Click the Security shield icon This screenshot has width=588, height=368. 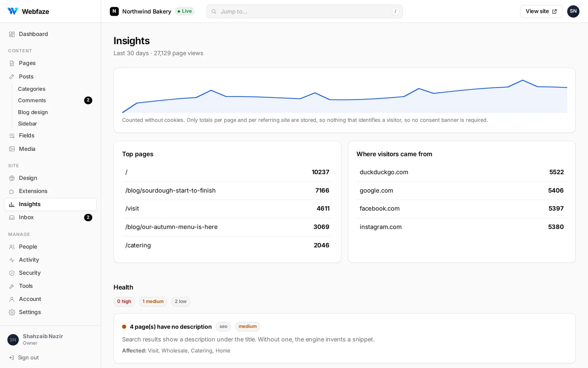(x=12, y=273)
